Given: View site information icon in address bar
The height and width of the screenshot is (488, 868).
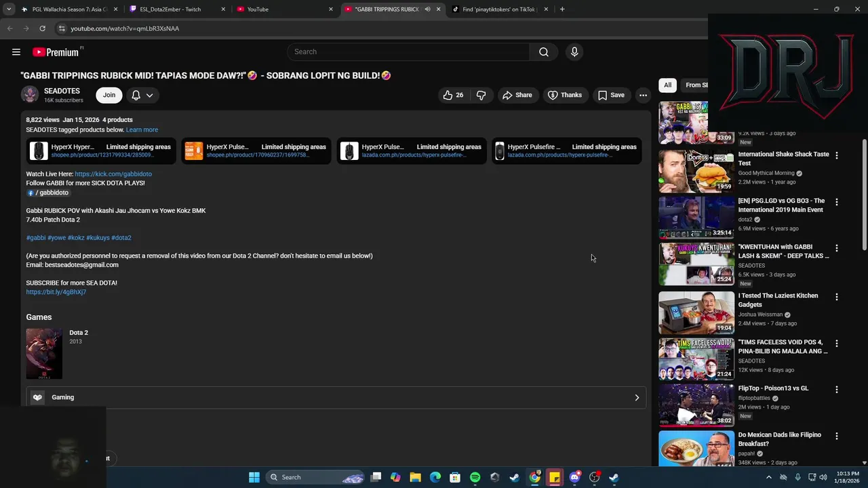Looking at the screenshot, I should [61, 28].
